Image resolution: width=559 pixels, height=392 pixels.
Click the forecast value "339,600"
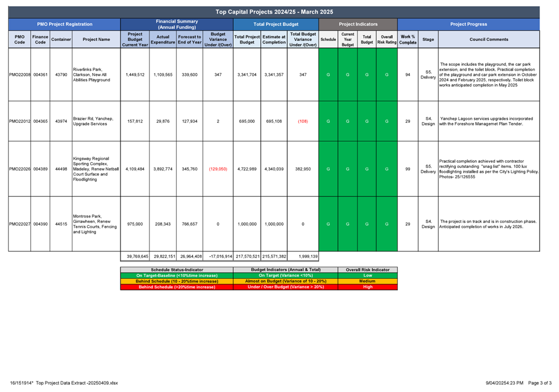click(190, 75)
